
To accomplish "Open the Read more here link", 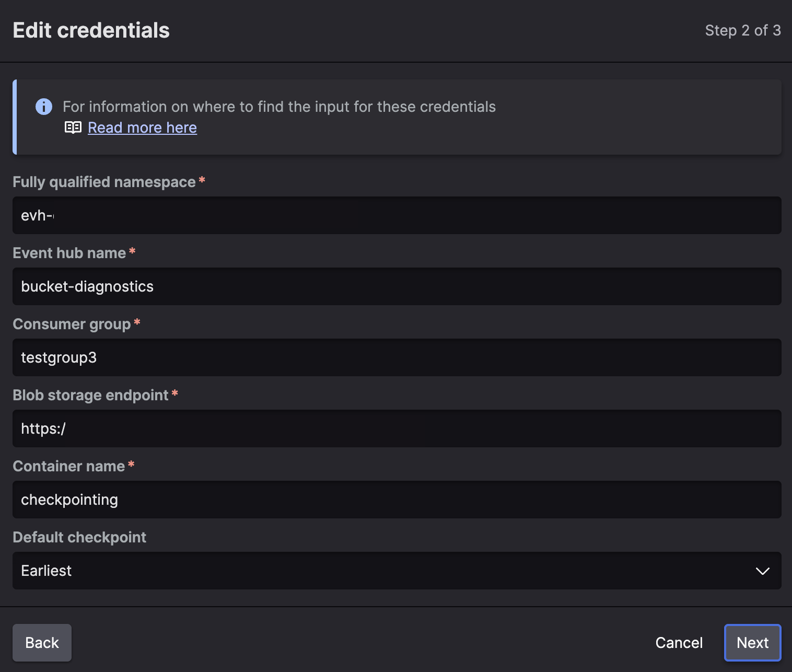I will (x=142, y=127).
